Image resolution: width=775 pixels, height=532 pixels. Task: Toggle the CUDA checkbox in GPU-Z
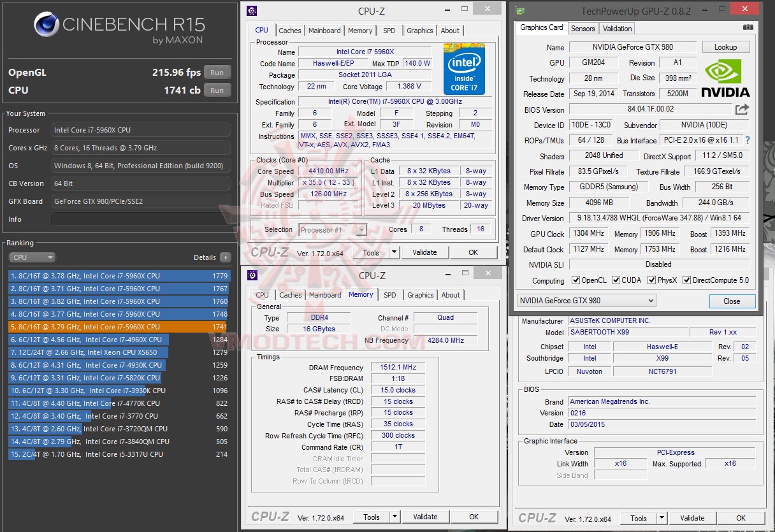[x=616, y=280]
